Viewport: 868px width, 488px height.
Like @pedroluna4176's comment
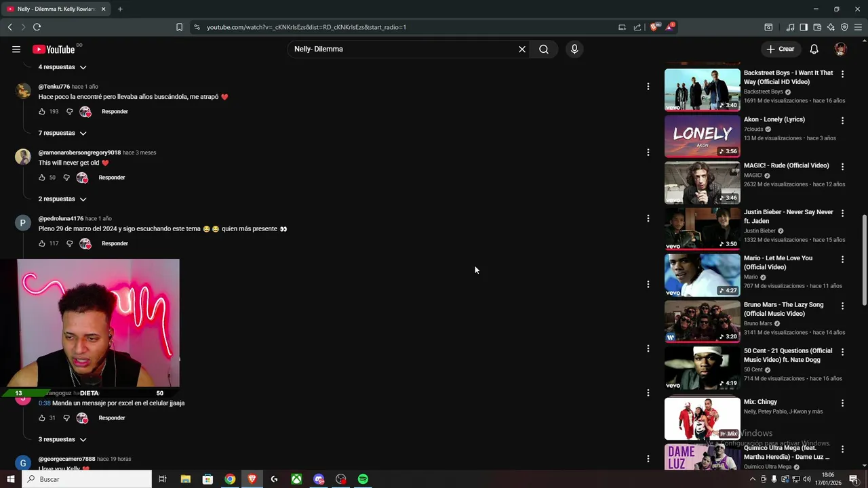[42, 243]
